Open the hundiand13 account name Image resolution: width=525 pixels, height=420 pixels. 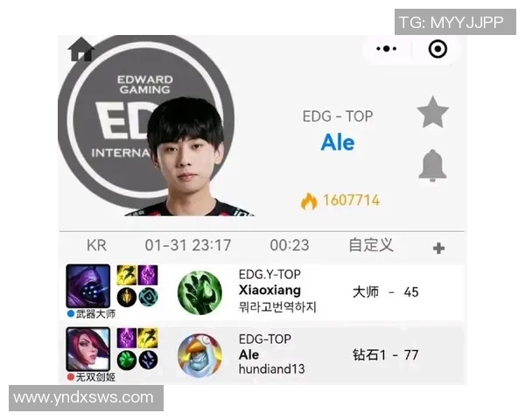(x=271, y=369)
